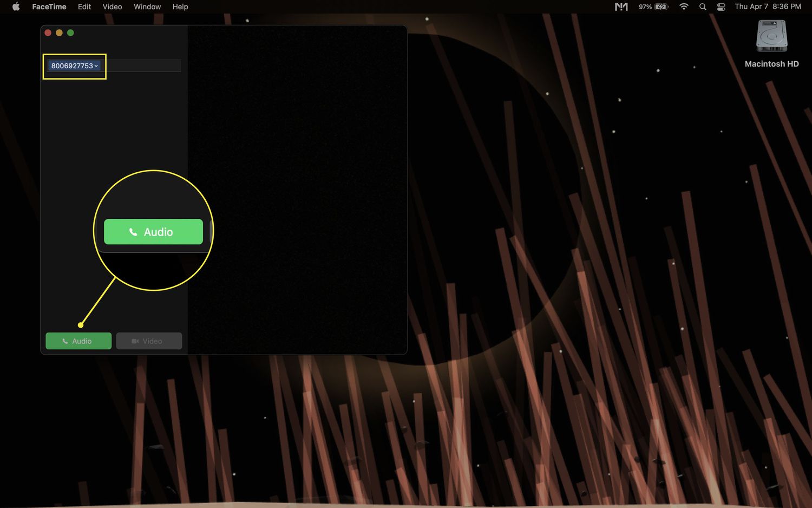Open Spotlight search magnifying glass
The image size is (812, 508).
[703, 6]
